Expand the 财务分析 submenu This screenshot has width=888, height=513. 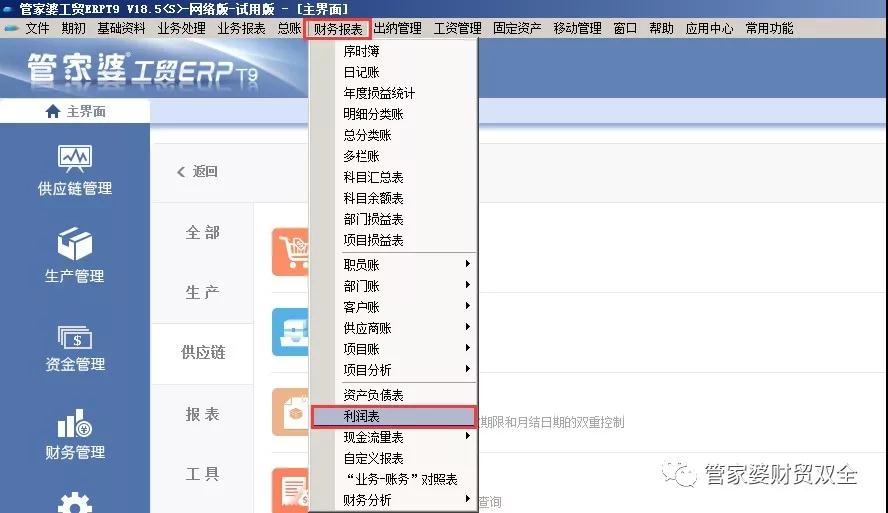pyautogui.click(x=405, y=500)
